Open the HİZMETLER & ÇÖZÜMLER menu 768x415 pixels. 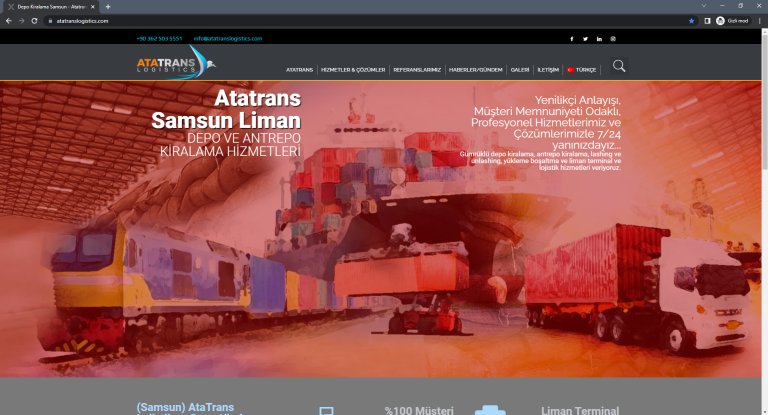[353, 70]
